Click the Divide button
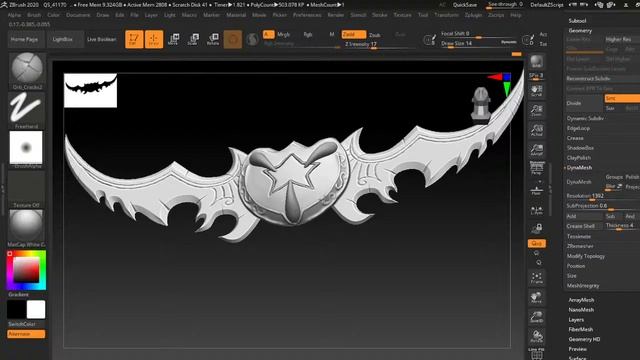Screen dimensions: 640x360 (x=584, y=103)
